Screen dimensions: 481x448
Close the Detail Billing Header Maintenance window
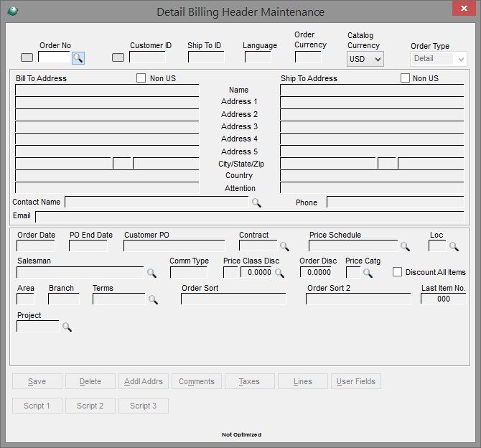point(464,8)
